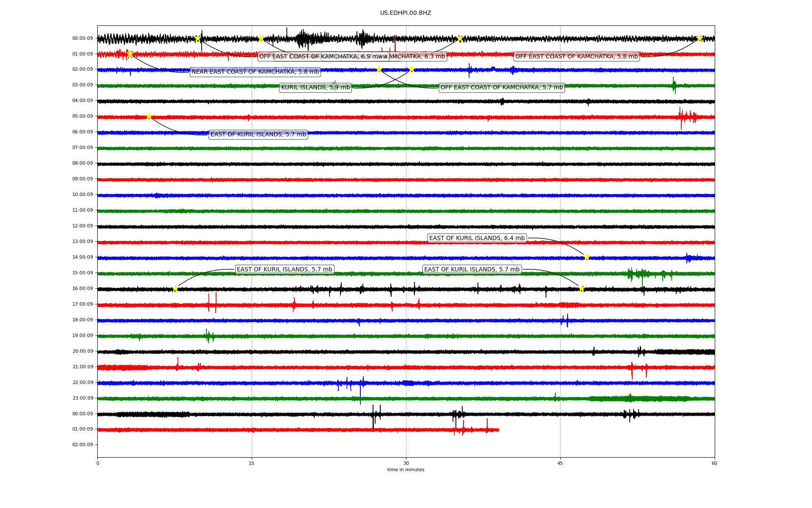The height and width of the screenshot is (508, 812).
Task: Click the KURIL ISLANDS, 5.9 mb annotation
Action: click(315, 88)
